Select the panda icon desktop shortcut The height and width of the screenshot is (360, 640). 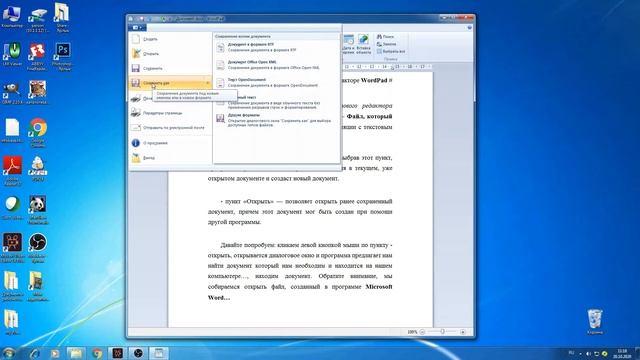[37, 209]
